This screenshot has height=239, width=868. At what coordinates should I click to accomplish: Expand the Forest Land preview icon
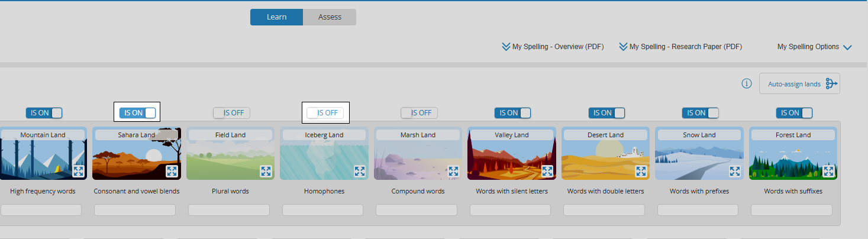[828, 171]
